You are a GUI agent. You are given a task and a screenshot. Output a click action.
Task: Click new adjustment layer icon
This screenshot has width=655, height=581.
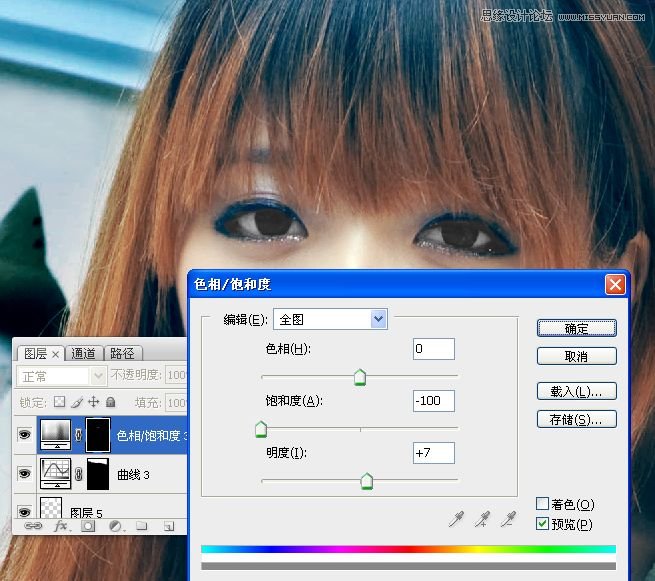pyautogui.click(x=115, y=525)
